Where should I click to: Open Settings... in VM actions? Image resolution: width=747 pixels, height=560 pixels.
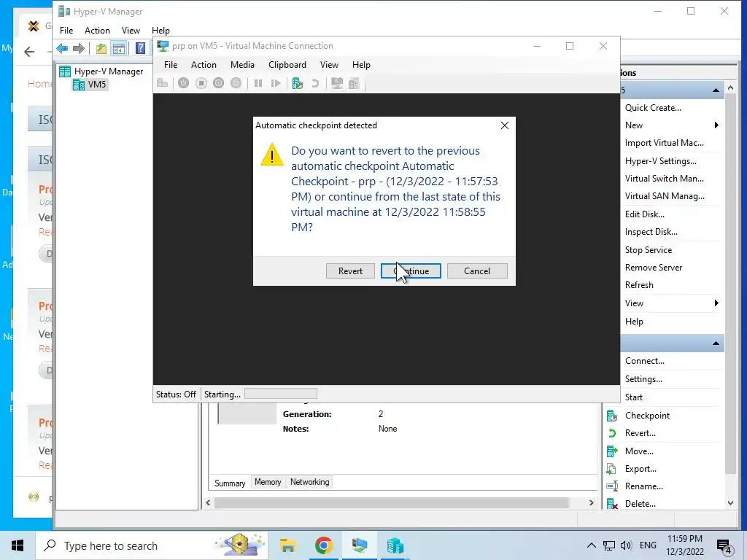coord(643,379)
